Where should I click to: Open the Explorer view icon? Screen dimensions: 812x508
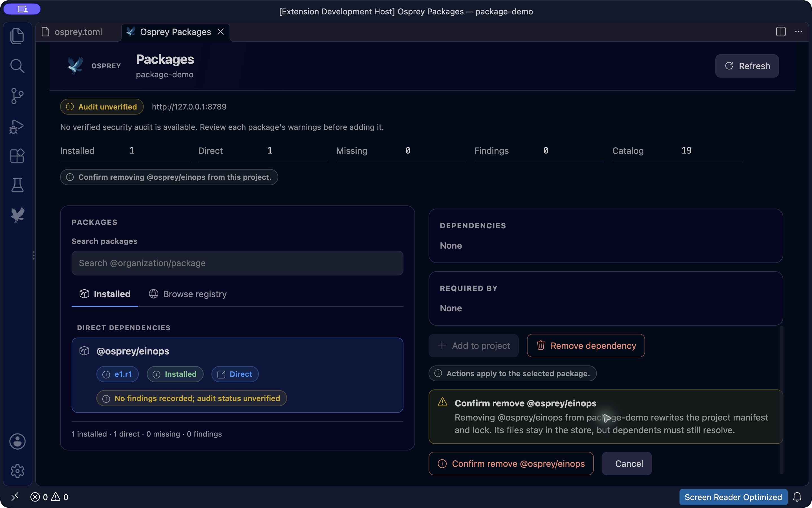17,36
